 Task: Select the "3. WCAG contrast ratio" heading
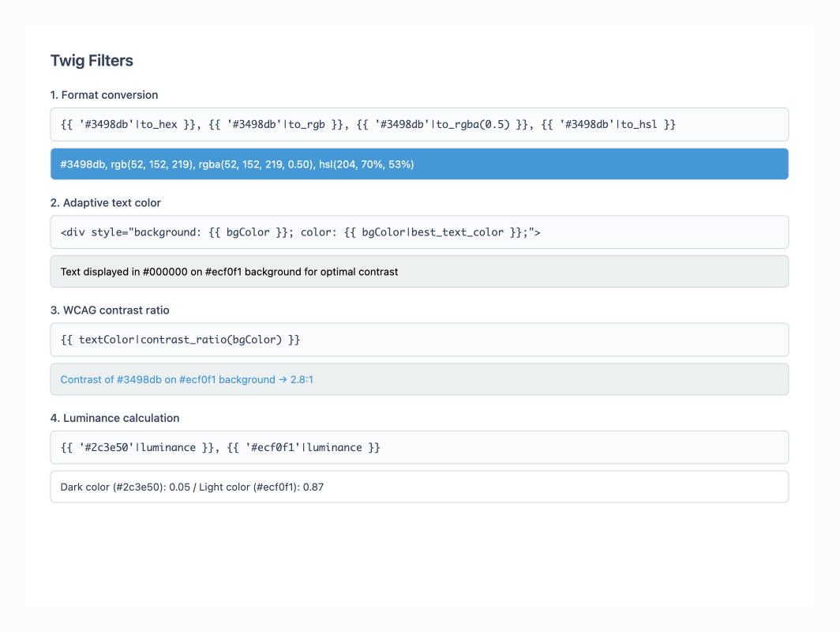tap(110, 310)
